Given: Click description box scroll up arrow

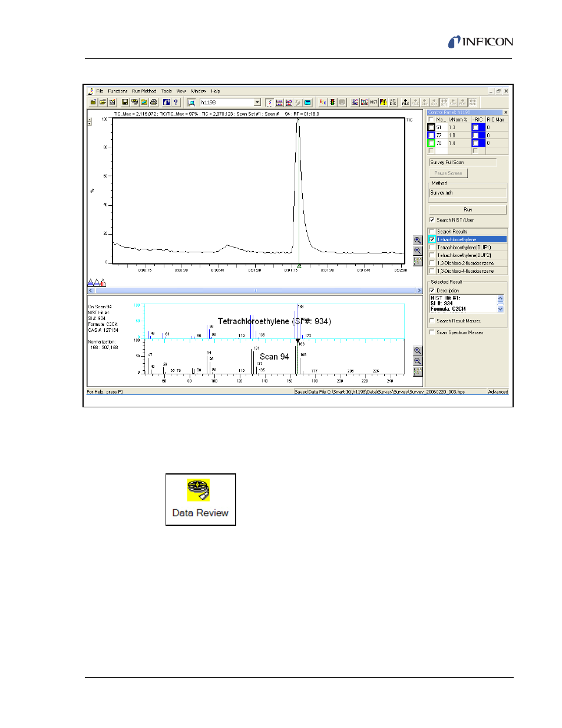Looking at the screenshot, I should [501, 298].
